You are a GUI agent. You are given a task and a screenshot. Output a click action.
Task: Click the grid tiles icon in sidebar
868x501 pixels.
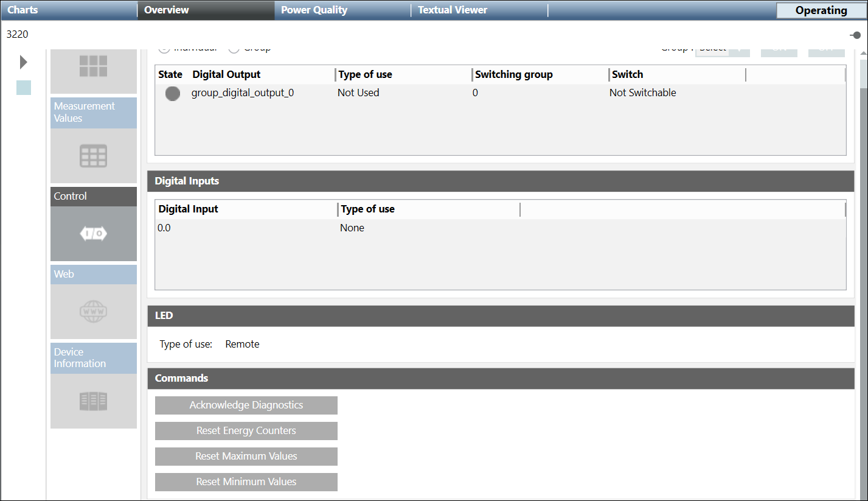[x=94, y=66]
